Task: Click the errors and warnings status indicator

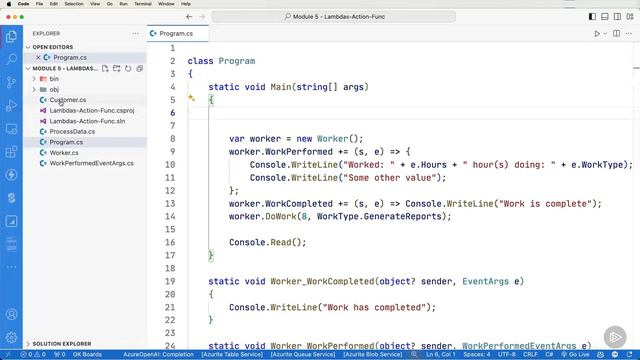Action: [x=33, y=354]
